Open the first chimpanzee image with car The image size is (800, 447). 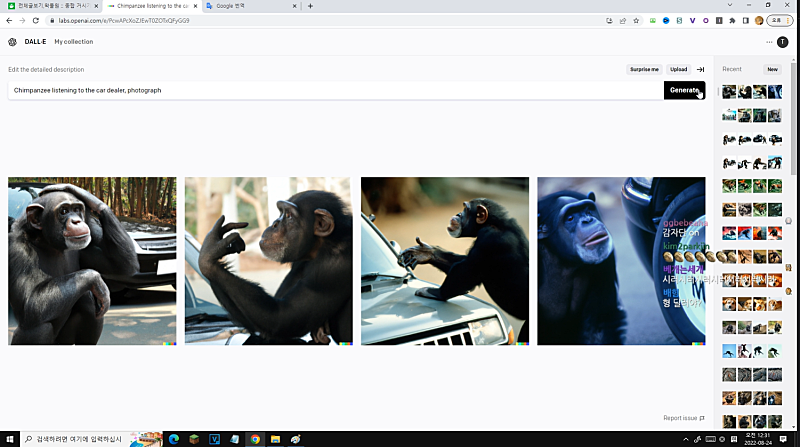point(92,261)
